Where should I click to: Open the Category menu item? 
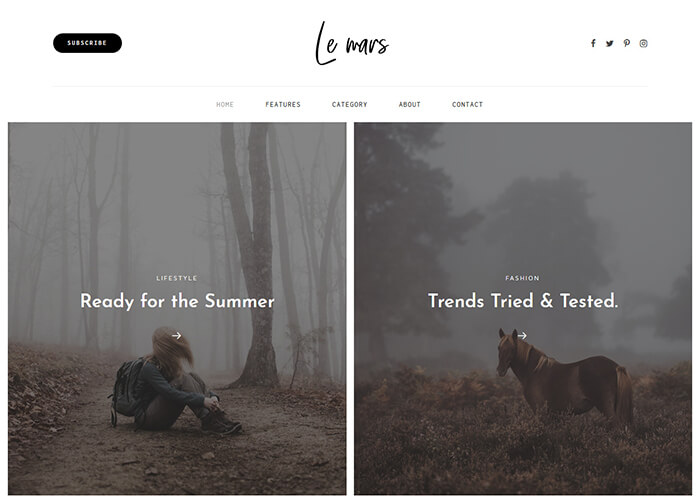[x=350, y=104]
